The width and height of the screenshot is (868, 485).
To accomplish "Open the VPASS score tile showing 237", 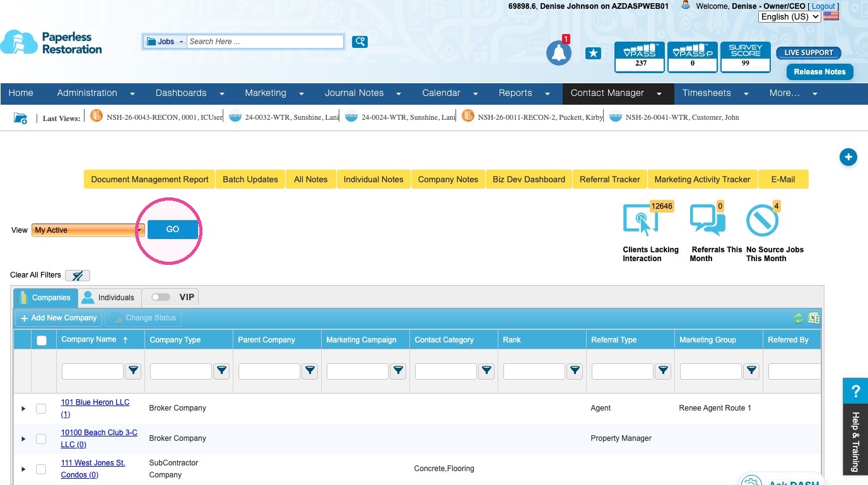I will coord(639,57).
